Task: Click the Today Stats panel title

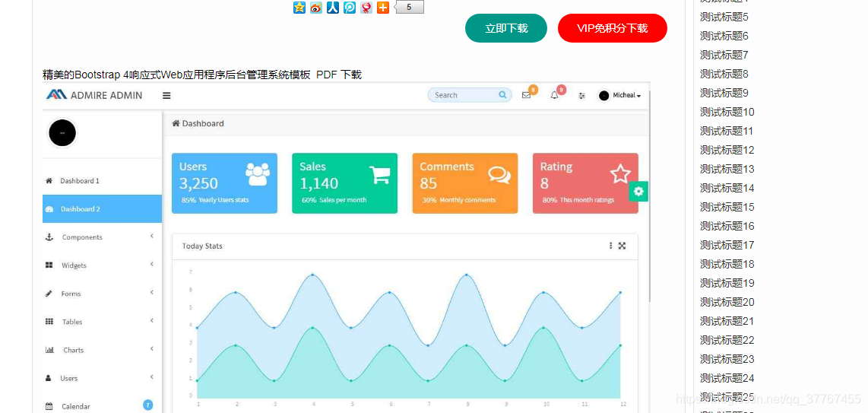Action: (x=202, y=246)
